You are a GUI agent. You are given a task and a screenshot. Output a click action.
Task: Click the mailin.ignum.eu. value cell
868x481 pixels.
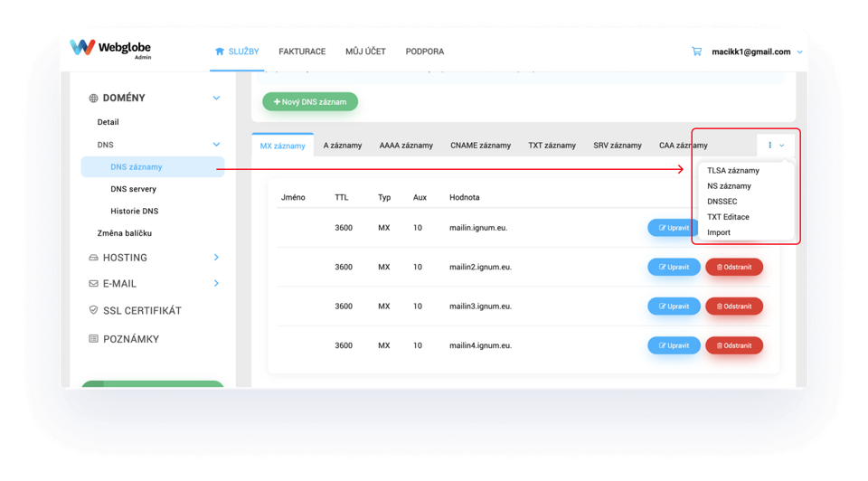(478, 228)
